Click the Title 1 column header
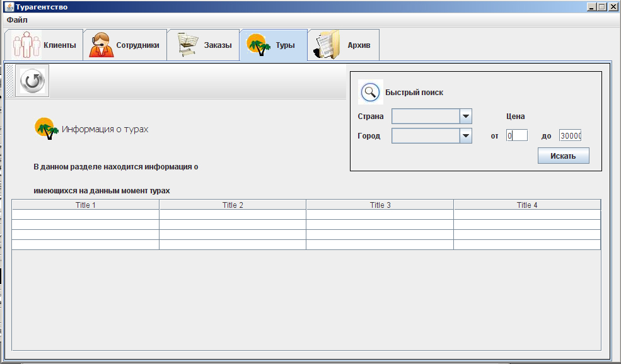The width and height of the screenshot is (621, 364). point(86,205)
